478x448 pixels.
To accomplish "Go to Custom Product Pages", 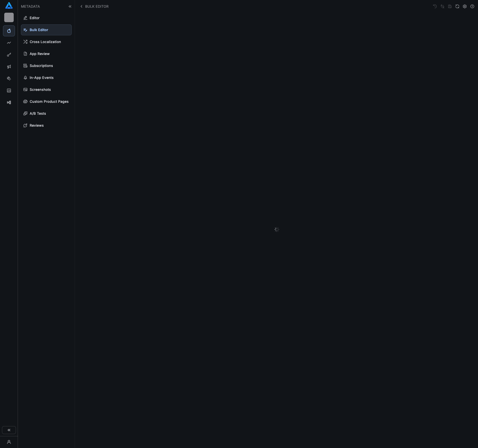I will pyautogui.click(x=49, y=102).
